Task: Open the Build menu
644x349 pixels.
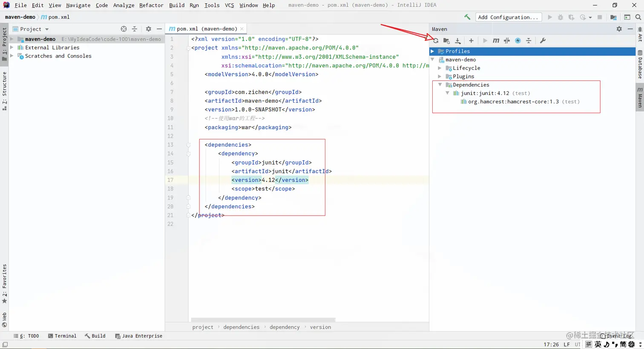Action: pos(177,5)
